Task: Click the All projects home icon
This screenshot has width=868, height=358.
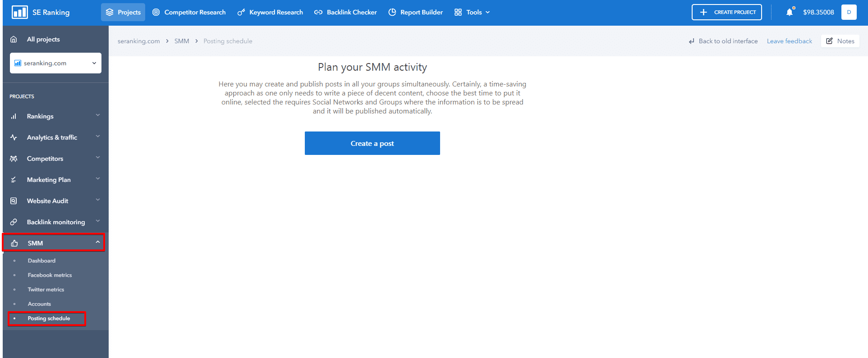Action: [14, 39]
